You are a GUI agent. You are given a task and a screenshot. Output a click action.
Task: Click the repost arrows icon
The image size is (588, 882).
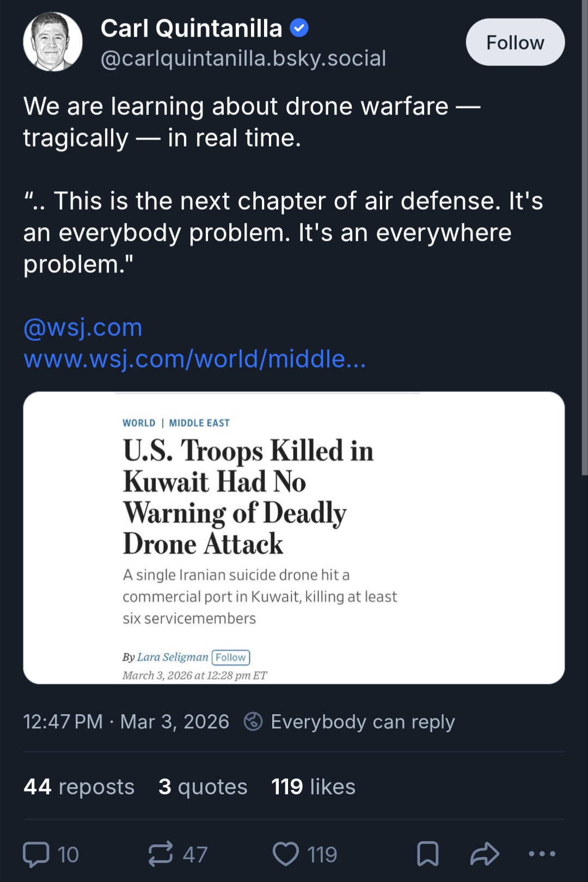[x=161, y=854]
